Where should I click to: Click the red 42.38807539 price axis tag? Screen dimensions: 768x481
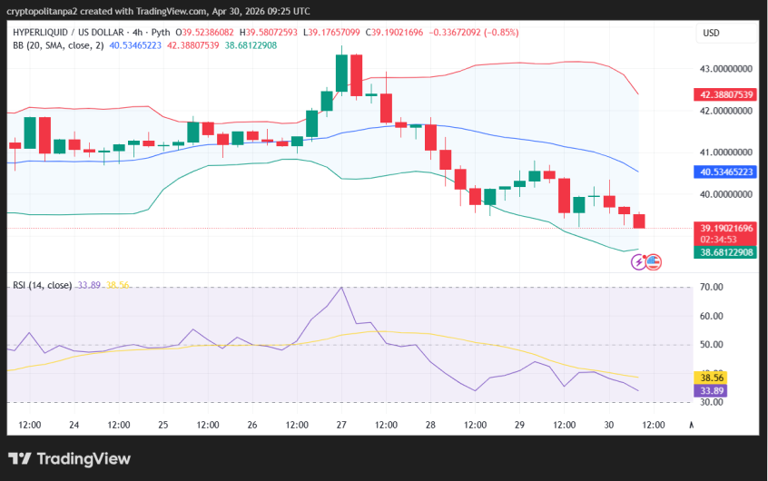725,95
